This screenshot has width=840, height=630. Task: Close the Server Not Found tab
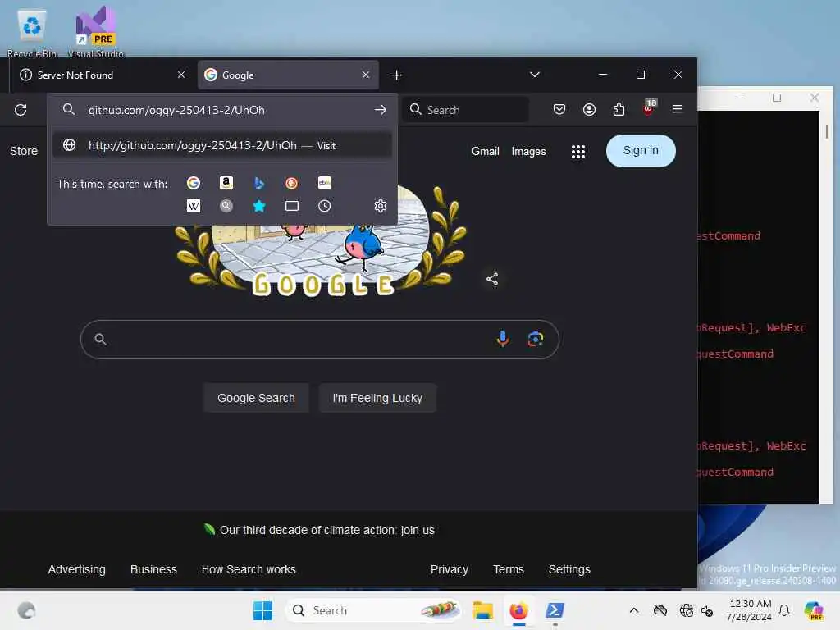[181, 75]
